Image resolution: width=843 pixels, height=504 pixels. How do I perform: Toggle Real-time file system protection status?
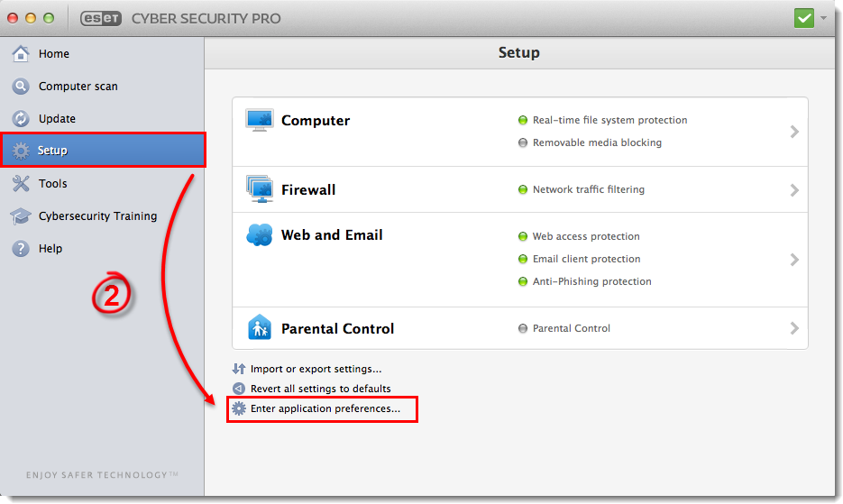pos(523,120)
